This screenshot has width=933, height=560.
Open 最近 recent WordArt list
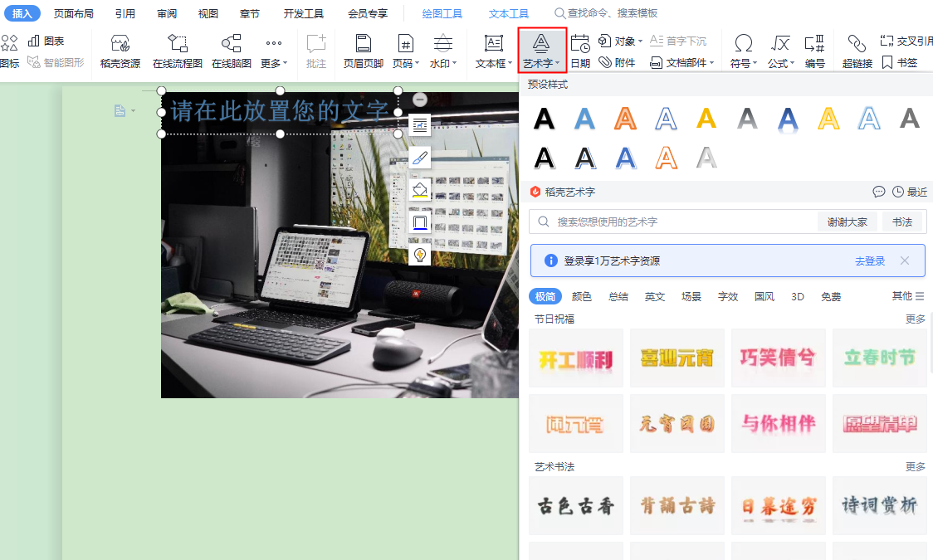[x=910, y=192]
